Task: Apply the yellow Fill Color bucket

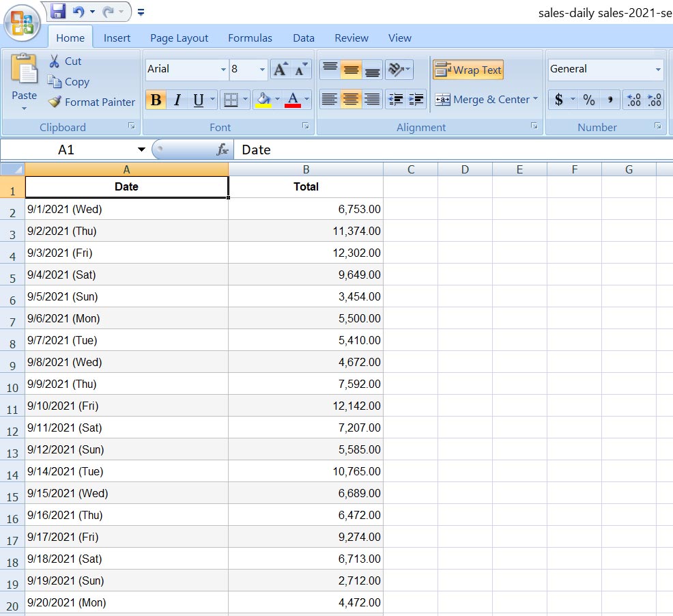Action: click(263, 100)
